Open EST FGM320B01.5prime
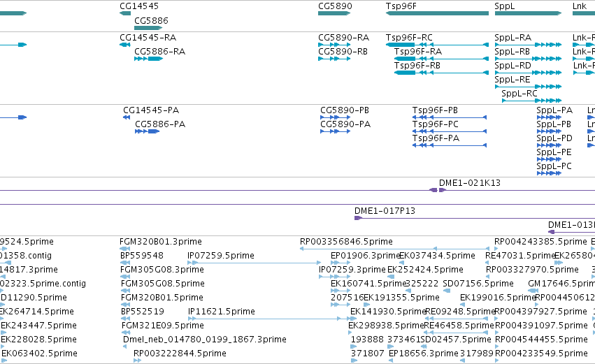 click(x=162, y=298)
